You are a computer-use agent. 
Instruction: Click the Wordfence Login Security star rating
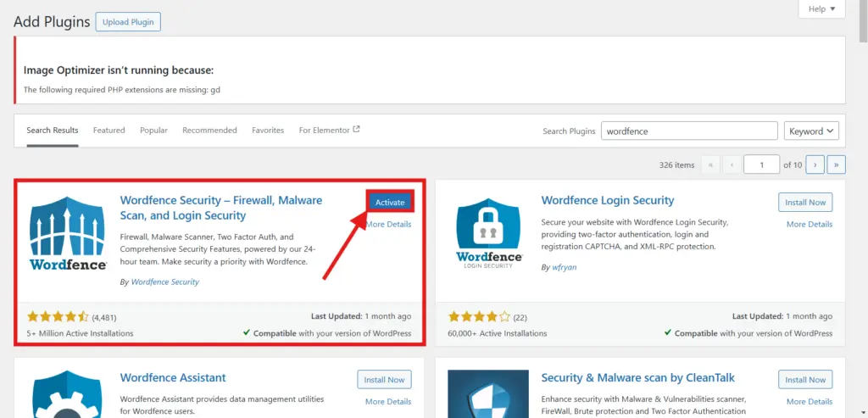coord(479,317)
